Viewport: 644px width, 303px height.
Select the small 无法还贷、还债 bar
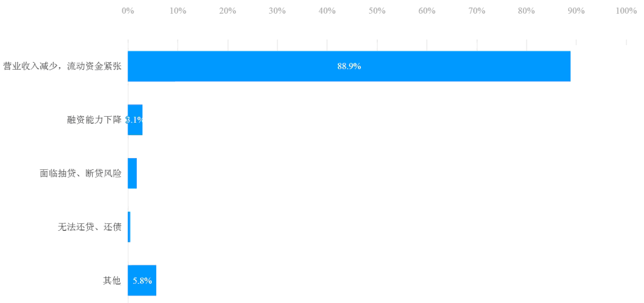click(x=129, y=227)
